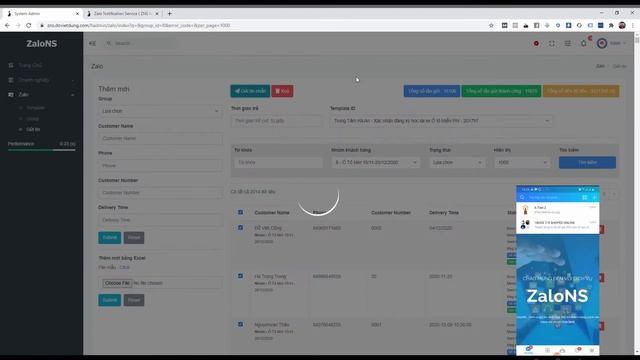The width and height of the screenshot is (640, 360).
Task: Click the search icon in the phone preview
Action: click(x=522, y=198)
